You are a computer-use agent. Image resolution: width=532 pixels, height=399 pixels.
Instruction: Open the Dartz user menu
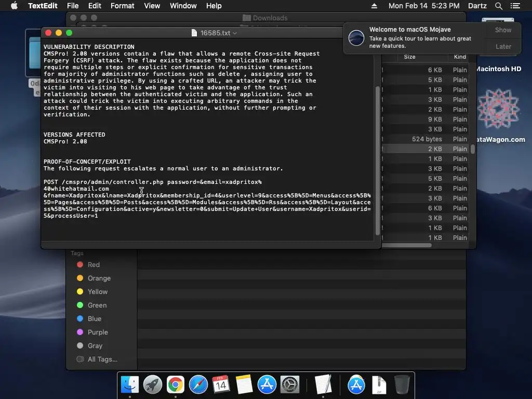(x=477, y=6)
